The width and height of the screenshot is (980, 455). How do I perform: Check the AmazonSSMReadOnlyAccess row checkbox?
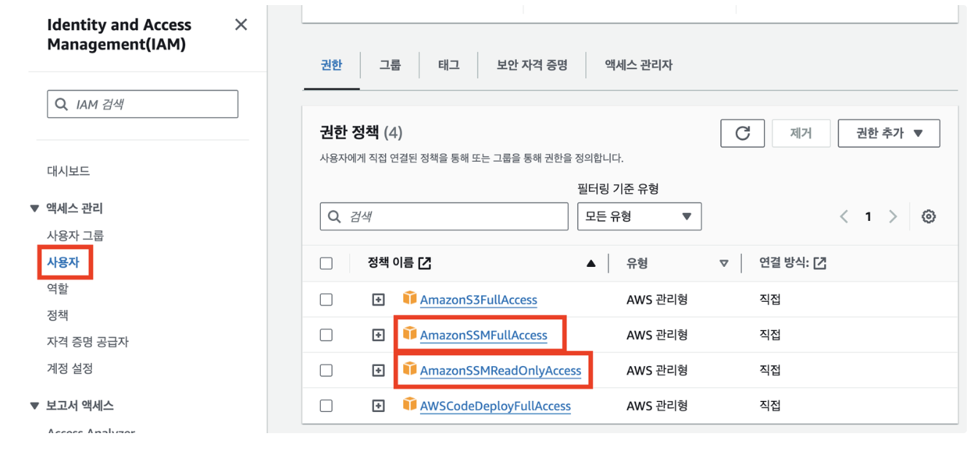[x=326, y=370]
